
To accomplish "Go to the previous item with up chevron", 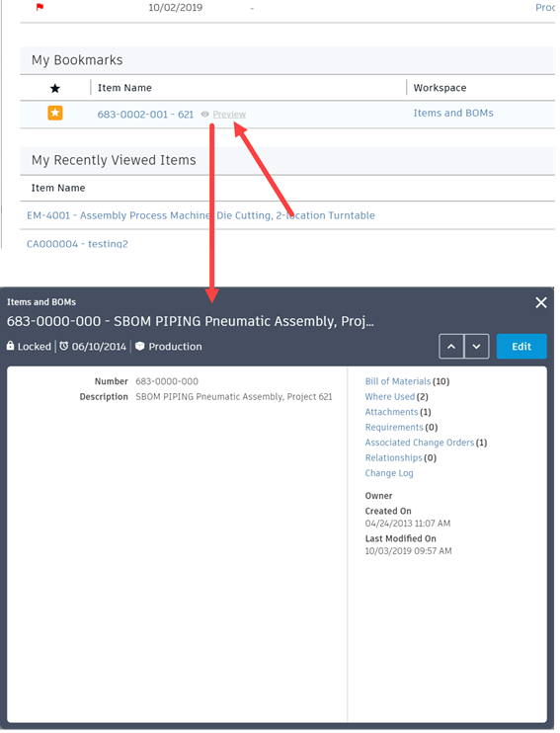I will (x=451, y=347).
